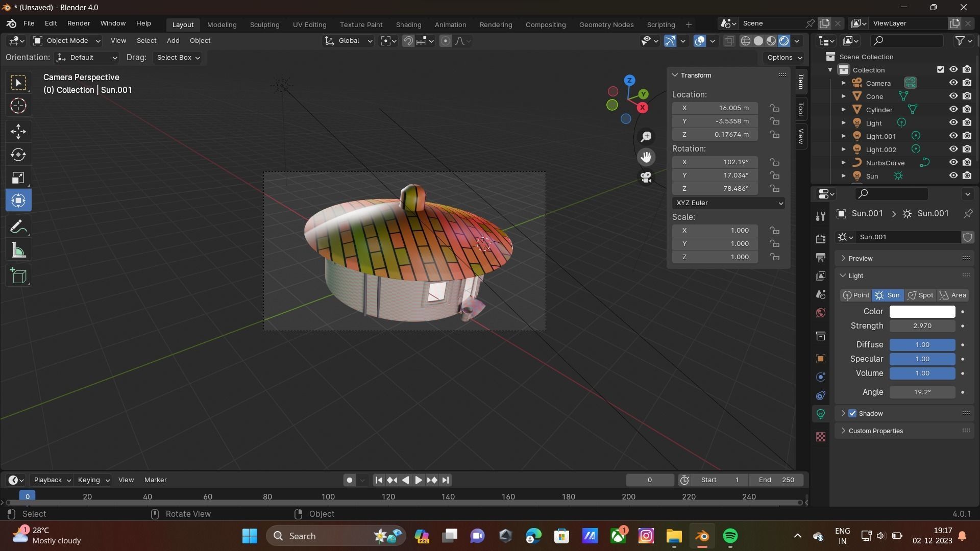Switch to wireframe viewport shading
Viewport: 980px width, 551px height.
(x=746, y=41)
